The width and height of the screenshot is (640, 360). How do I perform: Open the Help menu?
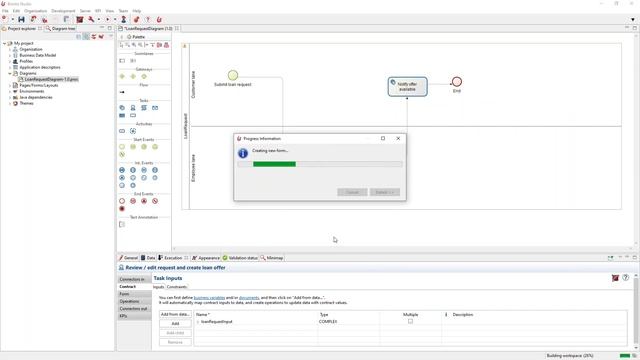137,11
